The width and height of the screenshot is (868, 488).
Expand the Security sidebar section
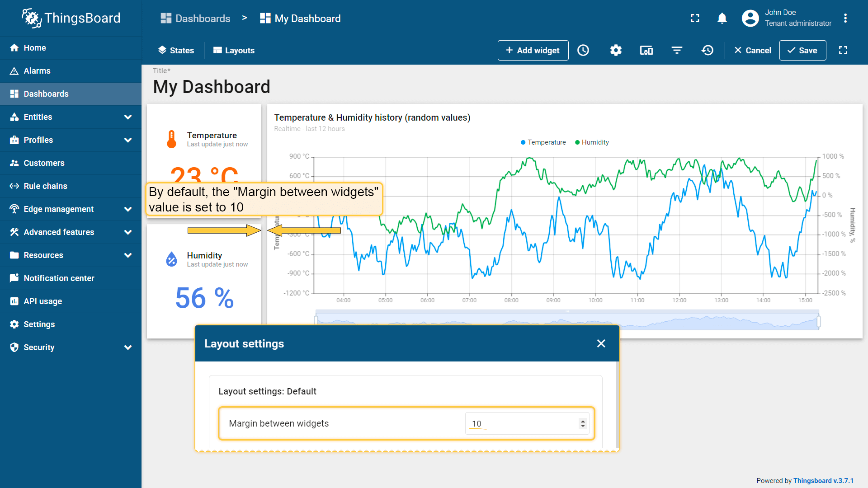coord(128,347)
